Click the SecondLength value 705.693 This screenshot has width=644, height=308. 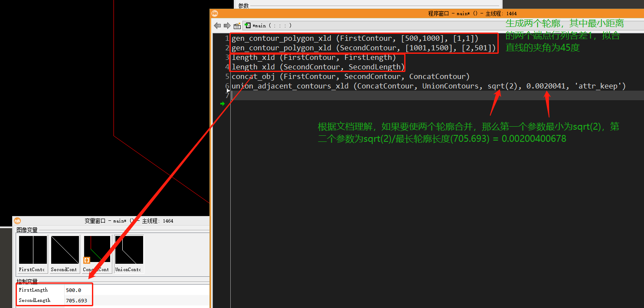pos(76,300)
